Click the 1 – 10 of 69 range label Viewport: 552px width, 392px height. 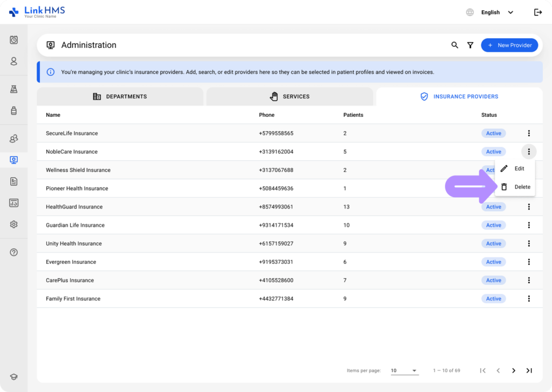[446, 370]
